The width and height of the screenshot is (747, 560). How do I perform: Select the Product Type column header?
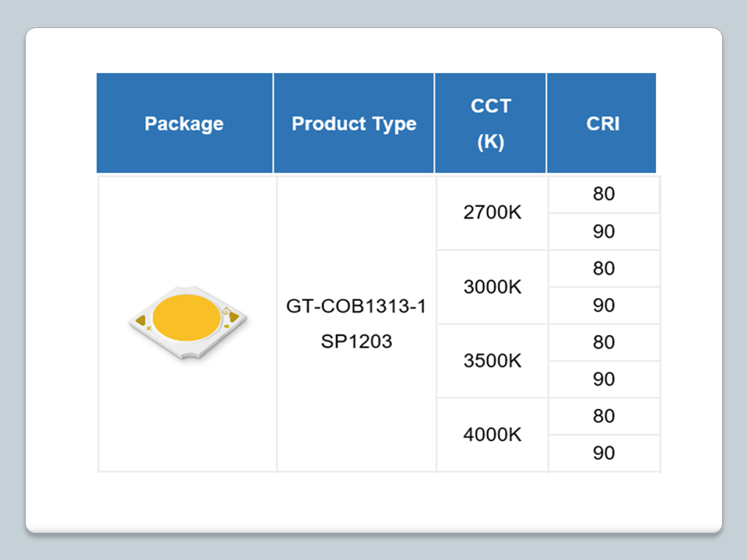click(x=354, y=124)
